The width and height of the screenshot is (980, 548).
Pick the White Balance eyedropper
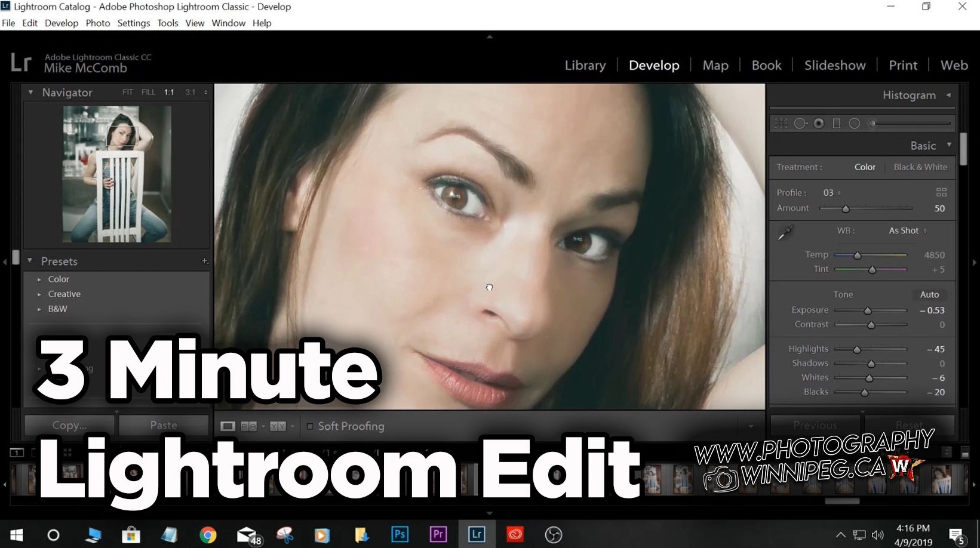coord(785,233)
